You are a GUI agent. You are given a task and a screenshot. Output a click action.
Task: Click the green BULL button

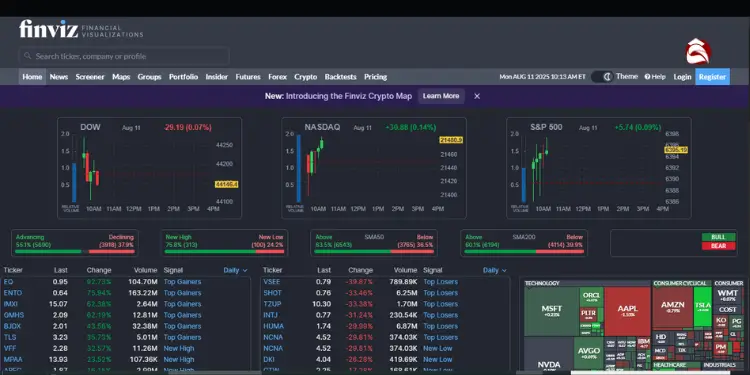pyautogui.click(x=718, y=237)
